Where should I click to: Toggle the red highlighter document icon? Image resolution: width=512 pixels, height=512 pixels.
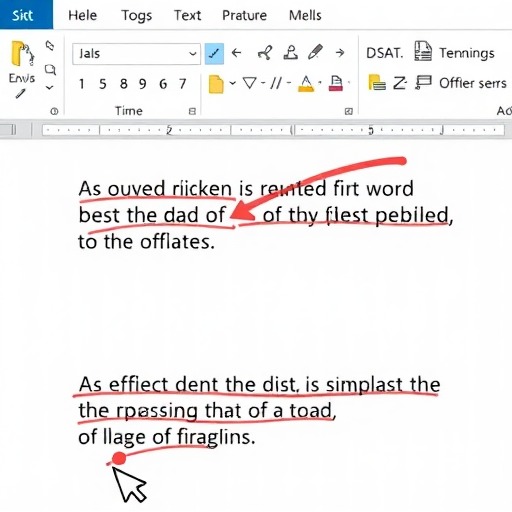tap(336, 83)
